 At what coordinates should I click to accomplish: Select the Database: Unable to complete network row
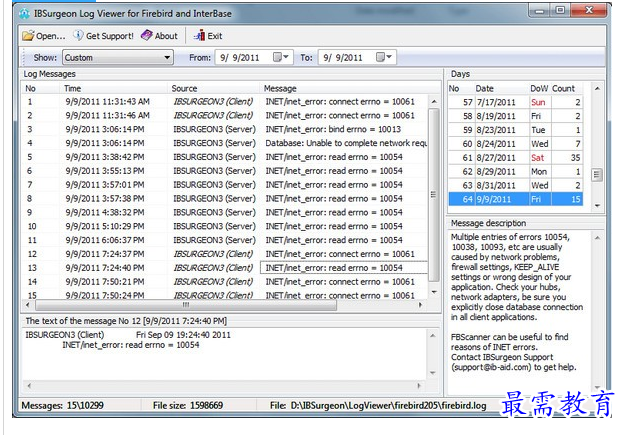(x=225, y=143)
